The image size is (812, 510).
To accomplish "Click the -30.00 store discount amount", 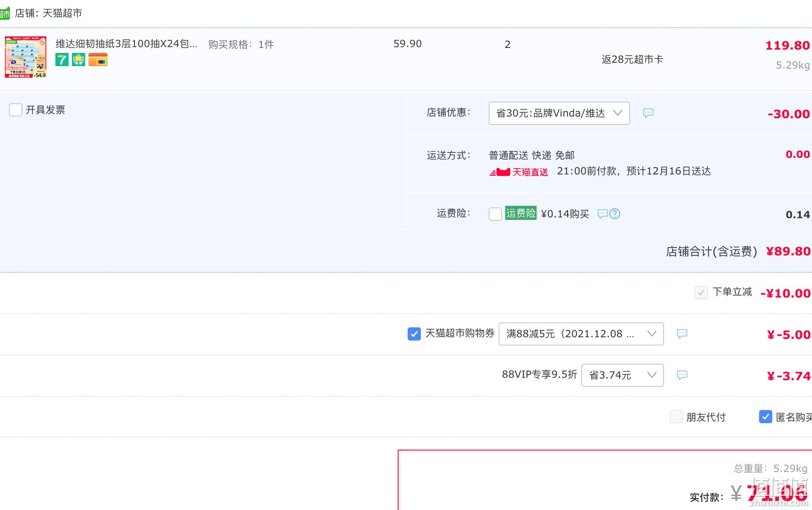I will tap(788, 114).
